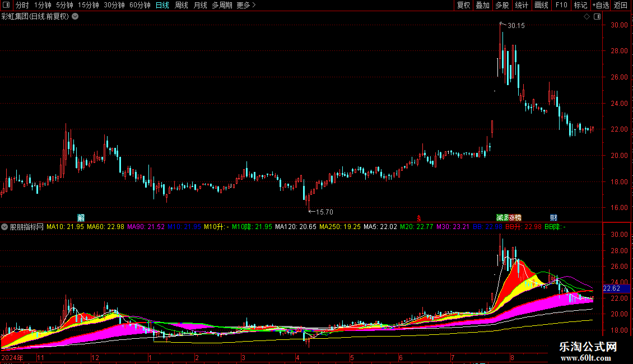Toggle the left sidebar panel icon
The image size is (633, 364).
coord(6,5)
